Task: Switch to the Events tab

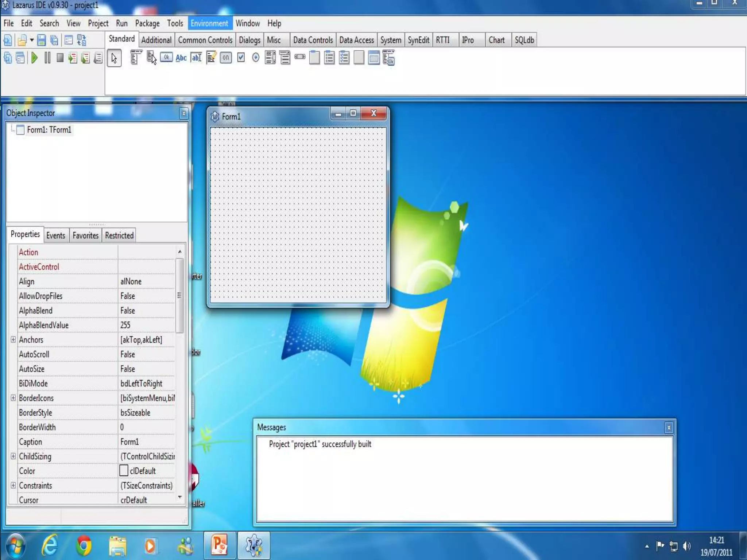Action: click(55, 236)
